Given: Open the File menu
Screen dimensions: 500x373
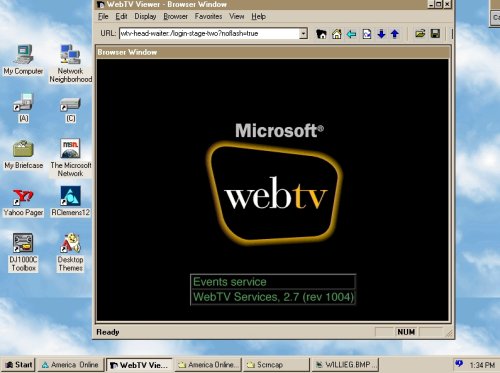Looking at the screenshot, I should click(103, 16).
